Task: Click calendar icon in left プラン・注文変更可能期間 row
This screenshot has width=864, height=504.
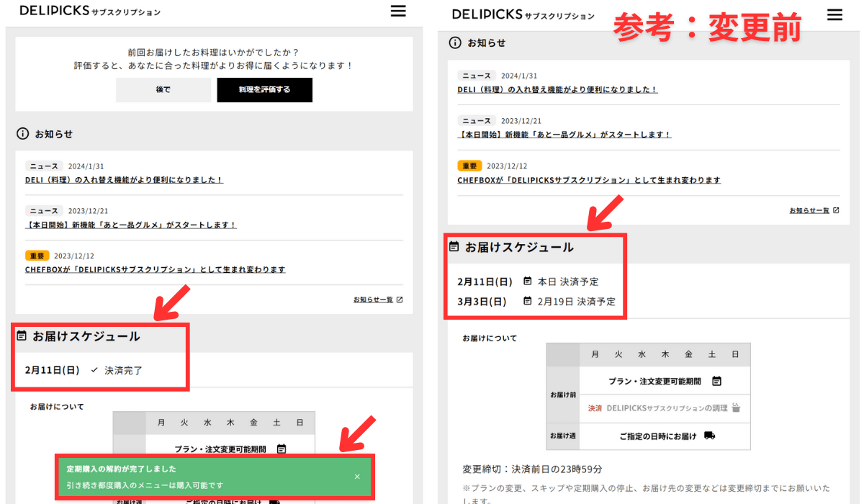Action: pos(282,449)
